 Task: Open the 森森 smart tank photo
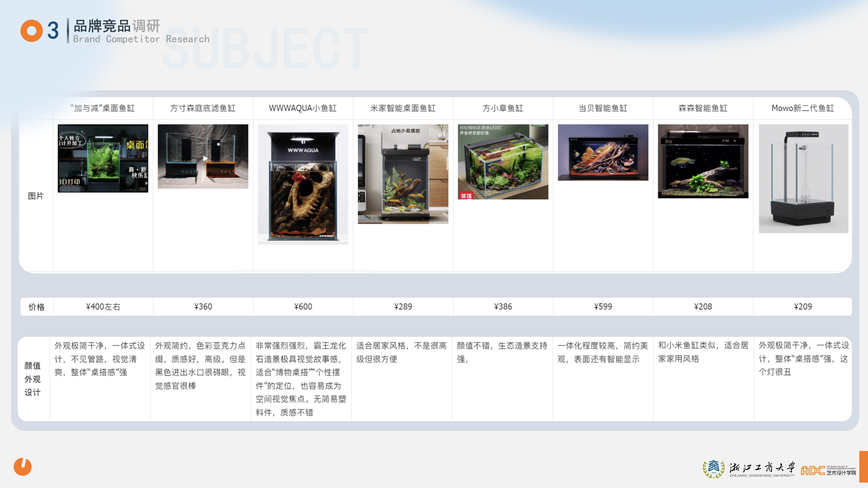(x=703, y=161)
